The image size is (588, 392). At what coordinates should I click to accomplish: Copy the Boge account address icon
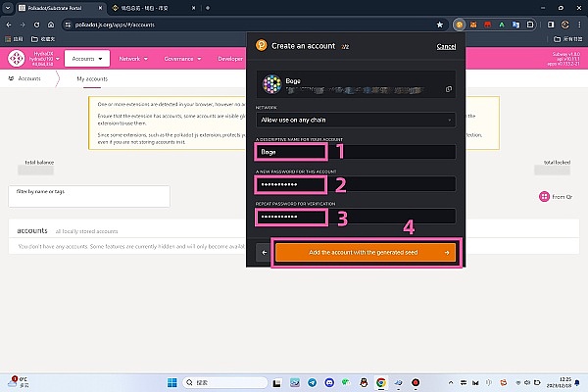[x=449, y=89]
